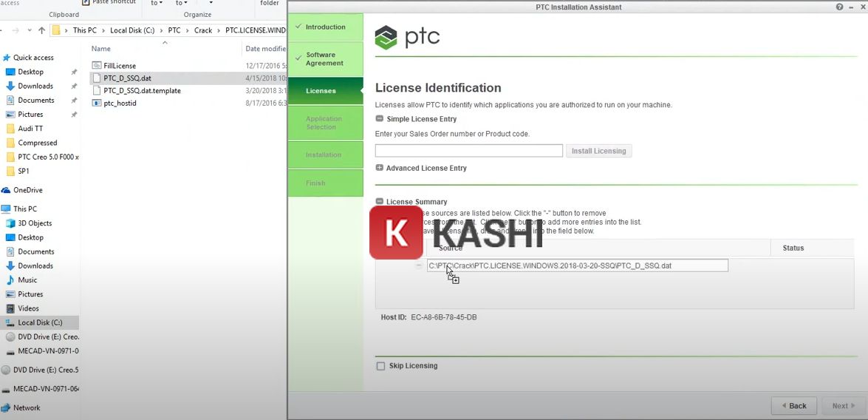The width and height of the screenshot is (868, 420).
Task: Click the chevron after Crack breadcrumb
Action: [219, 30]
